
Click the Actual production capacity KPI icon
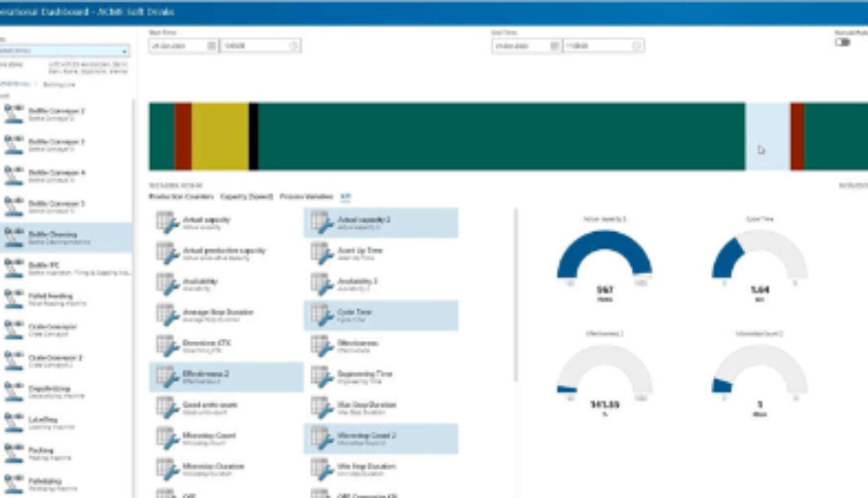coord(167,254)
